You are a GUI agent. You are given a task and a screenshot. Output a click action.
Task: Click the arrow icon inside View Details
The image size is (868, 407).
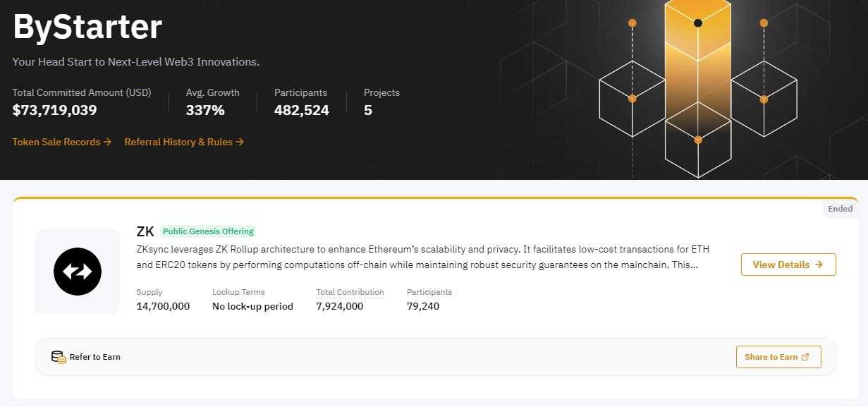click(819, 265)
